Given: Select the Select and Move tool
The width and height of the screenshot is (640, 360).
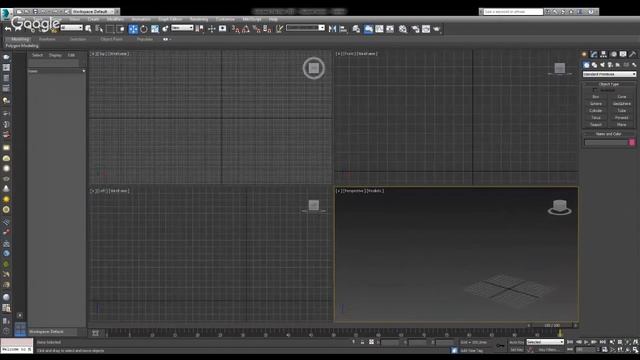Looking at the screenshot, I should pyautogui.click(x=133, y=29).
